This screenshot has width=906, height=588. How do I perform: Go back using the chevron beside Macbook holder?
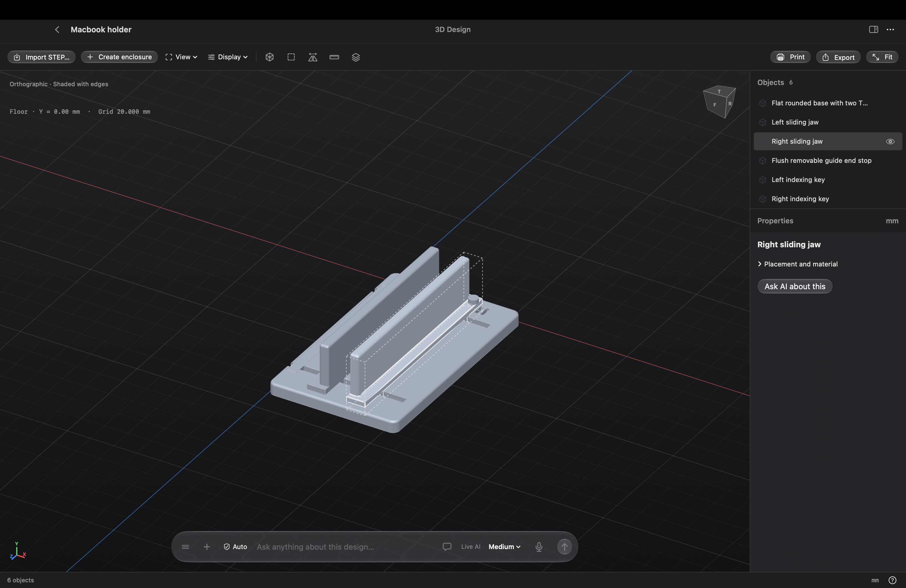[57, 30]
